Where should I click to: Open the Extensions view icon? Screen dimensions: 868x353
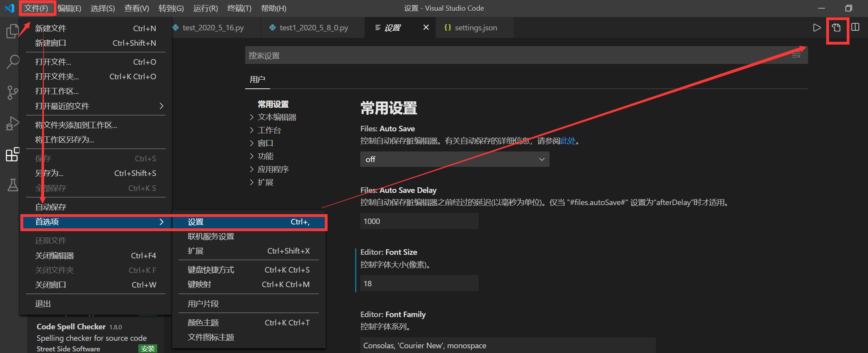tap(13, 154)
